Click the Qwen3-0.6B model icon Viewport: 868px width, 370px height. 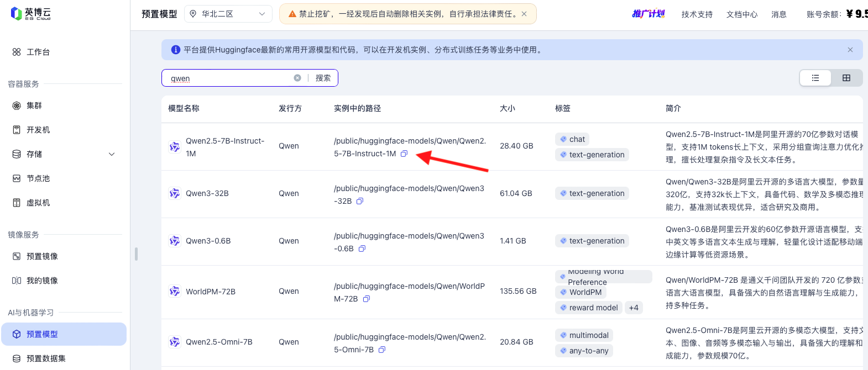click(x=175, y=241)
